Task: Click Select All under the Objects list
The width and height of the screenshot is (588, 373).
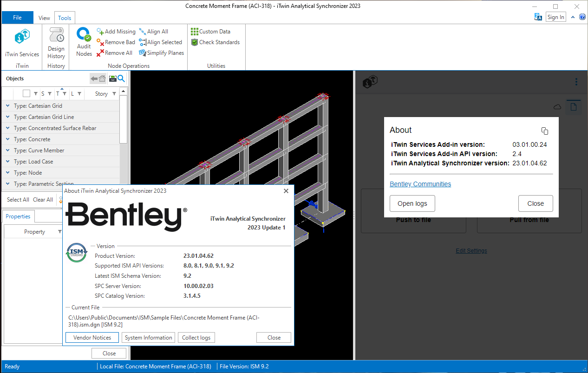Action: pyautogui.click(x=18, y=200)
